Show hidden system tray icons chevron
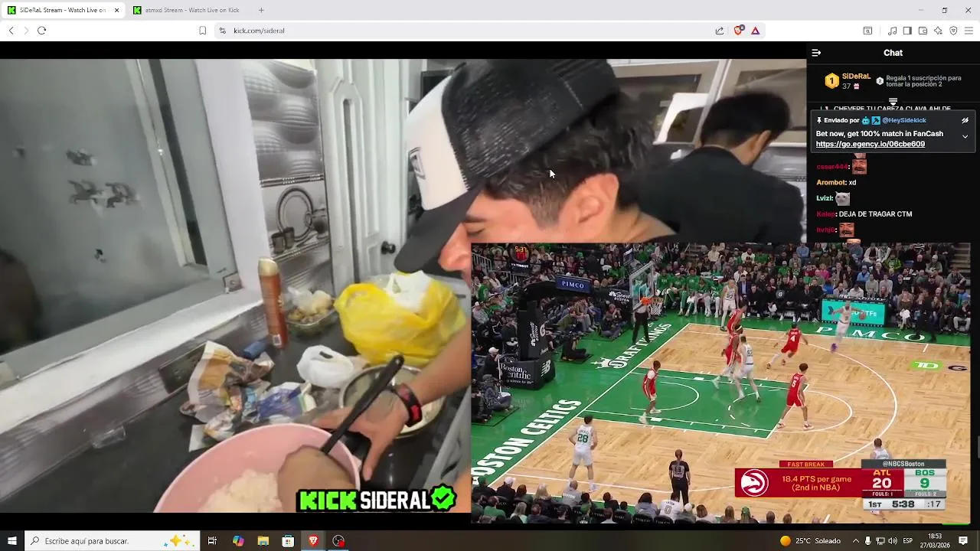This screenshot has height=551, width=980. 856,541
